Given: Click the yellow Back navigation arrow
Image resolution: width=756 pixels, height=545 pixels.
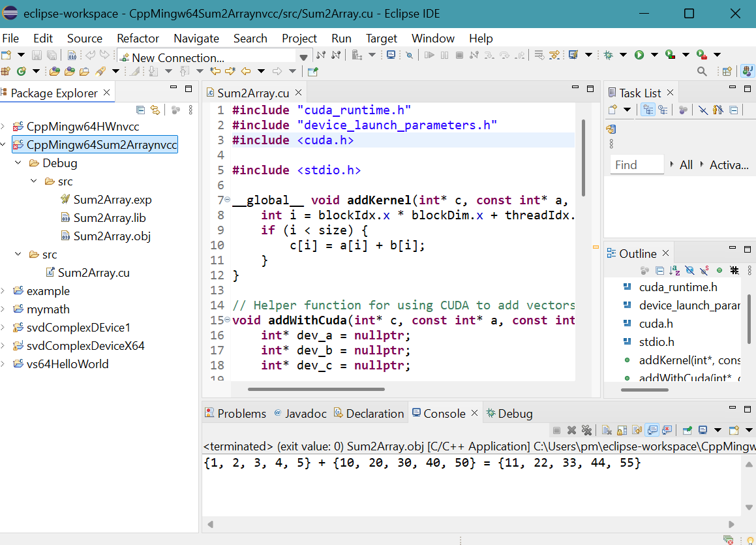Looking at the screenshot, I should tap(246, 71).
